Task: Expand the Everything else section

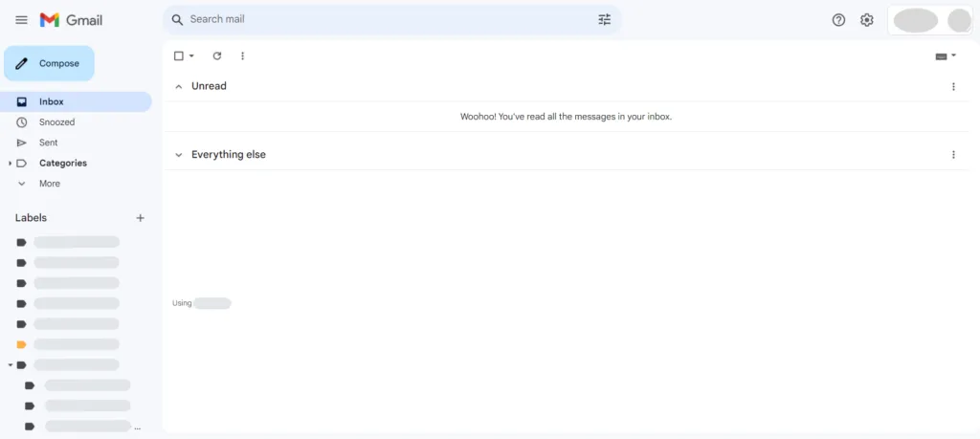Action: click(179, 154)
